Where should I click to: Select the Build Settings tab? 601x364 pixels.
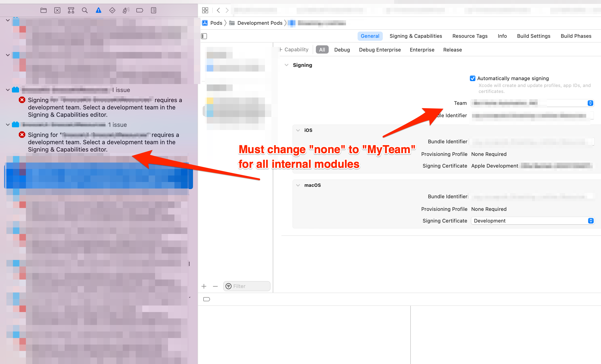[x=533, y=36]
